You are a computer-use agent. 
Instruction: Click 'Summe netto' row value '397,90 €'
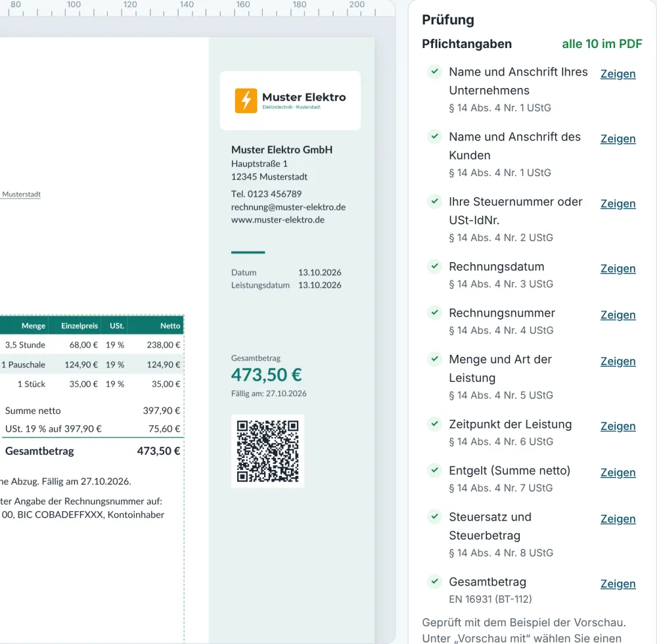pos(162,411)
